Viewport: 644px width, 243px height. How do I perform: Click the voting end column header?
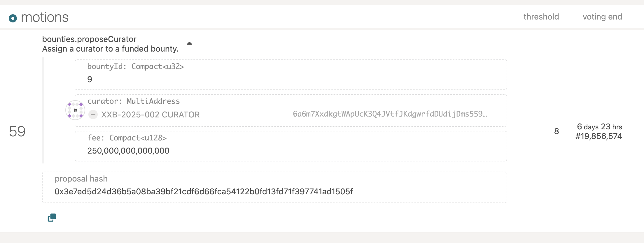[x=602, y=17]
